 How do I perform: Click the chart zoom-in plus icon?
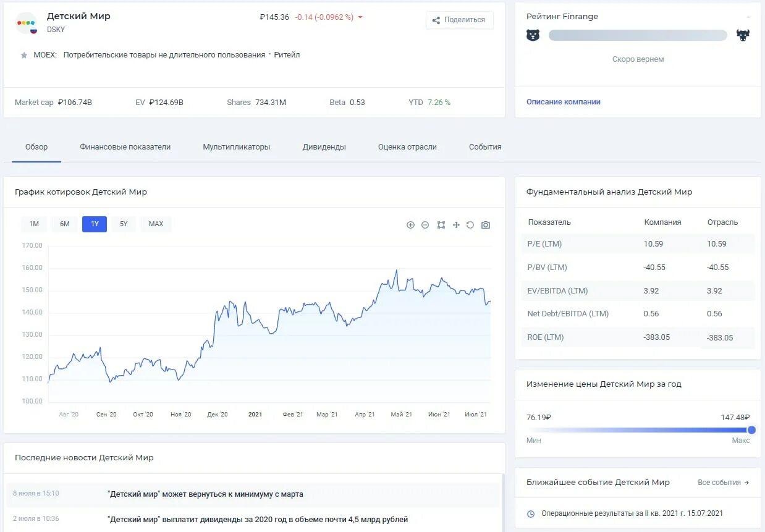[x=410, y=225]
